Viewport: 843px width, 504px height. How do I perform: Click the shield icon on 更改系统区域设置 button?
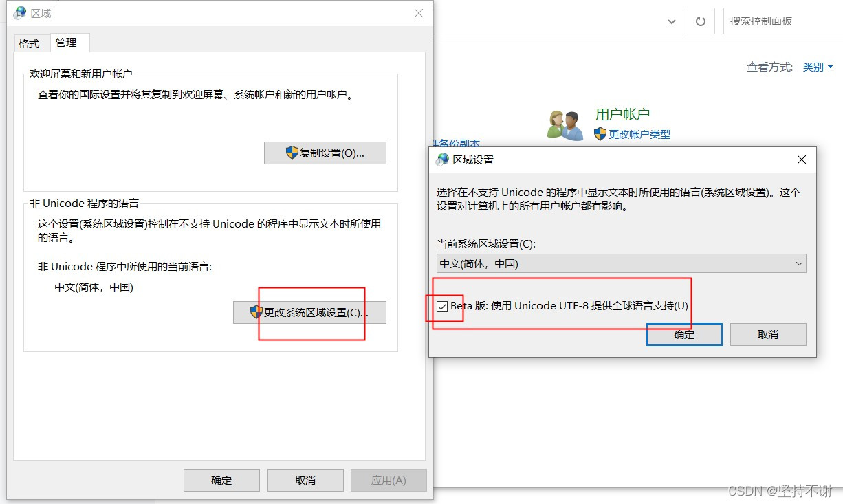(x=255, y=312)
